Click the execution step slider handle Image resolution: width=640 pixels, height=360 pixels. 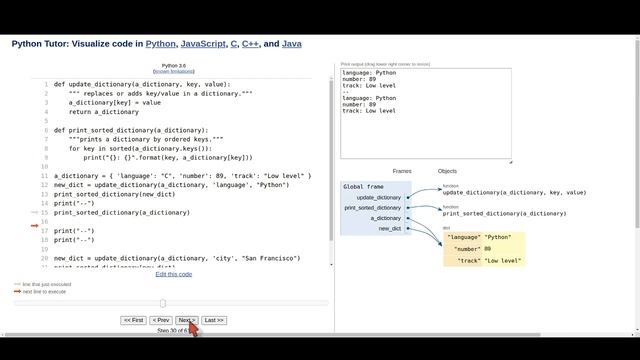pos(163,303)
